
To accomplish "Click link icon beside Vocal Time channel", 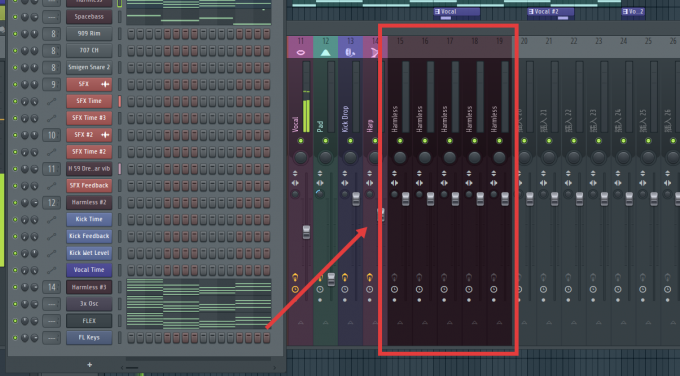I will 51,270.
